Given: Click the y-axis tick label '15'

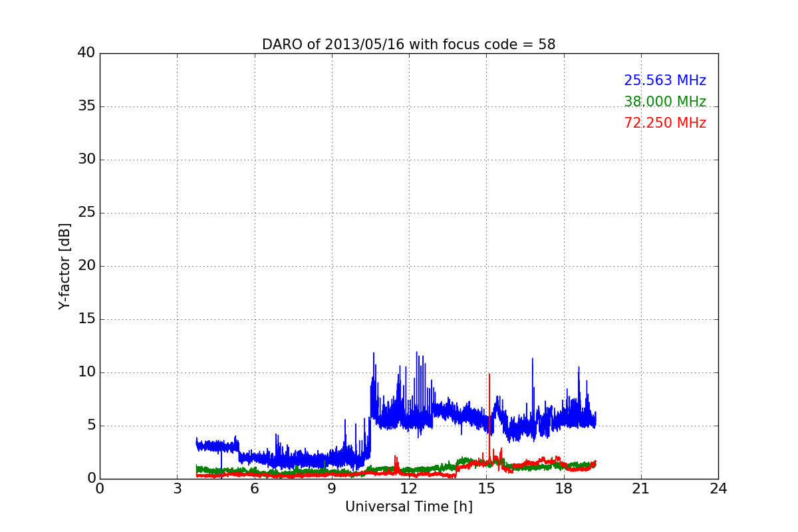Looking at the screenshot, I should [86, 319].
